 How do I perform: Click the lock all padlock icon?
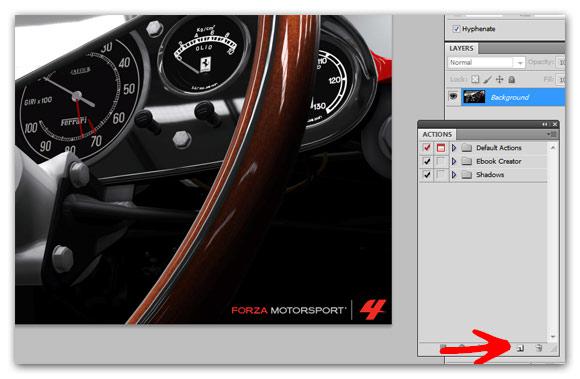(512, 79)
